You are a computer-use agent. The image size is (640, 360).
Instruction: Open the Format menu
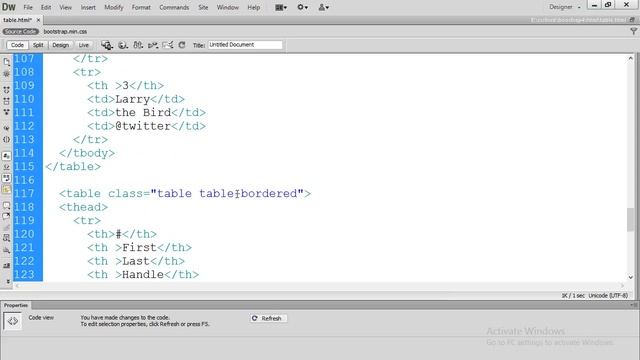(x=141, y=7)
